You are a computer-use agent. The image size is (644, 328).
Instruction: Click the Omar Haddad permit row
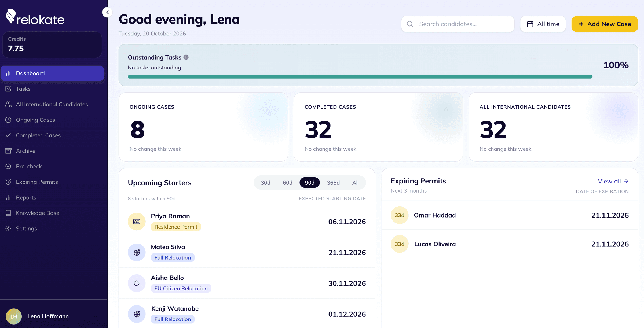(x=510, y=215)
